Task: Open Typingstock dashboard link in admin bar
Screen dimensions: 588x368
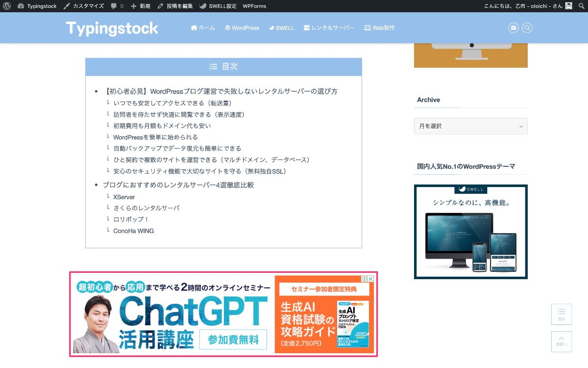Action: click(x=37, y=6)
